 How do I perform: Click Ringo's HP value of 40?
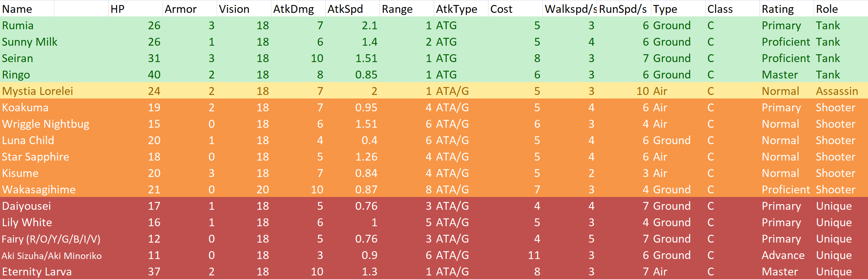[154, 75]
